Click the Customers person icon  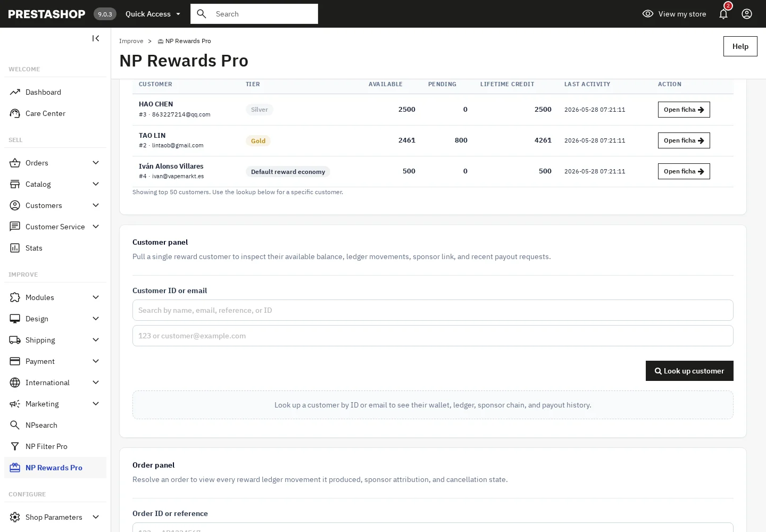pyautogui.click(x=15, y=205)
